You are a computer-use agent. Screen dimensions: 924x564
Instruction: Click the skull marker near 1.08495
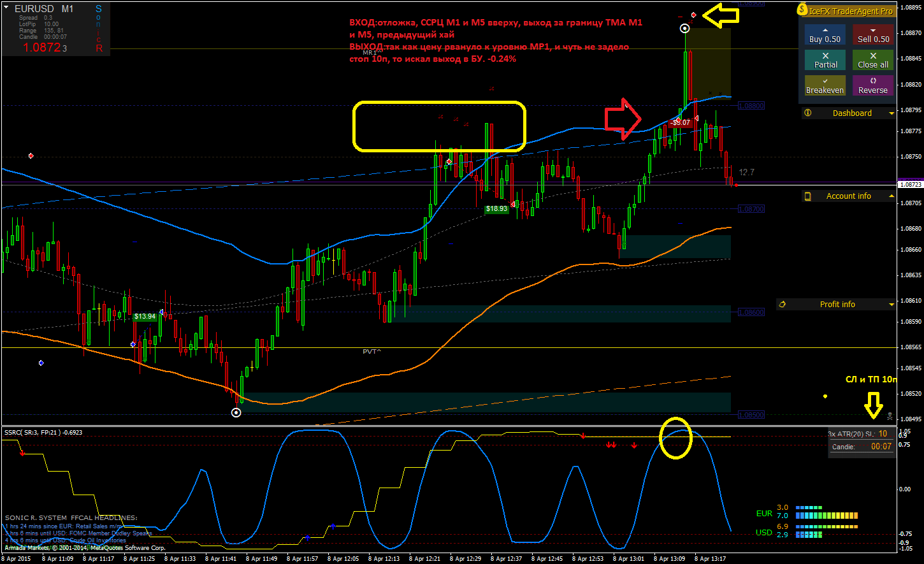(890, 415)
